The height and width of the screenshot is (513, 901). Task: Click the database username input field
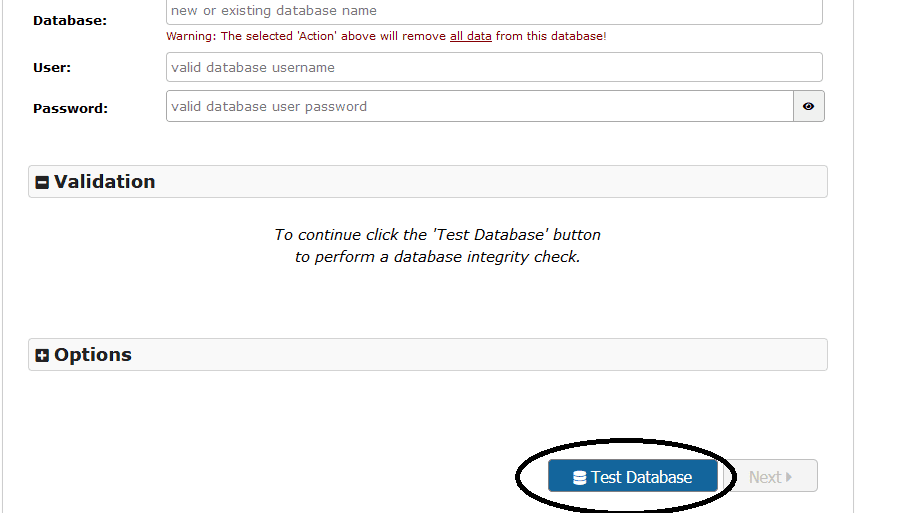pyautogui.click(x=494, y=67)
